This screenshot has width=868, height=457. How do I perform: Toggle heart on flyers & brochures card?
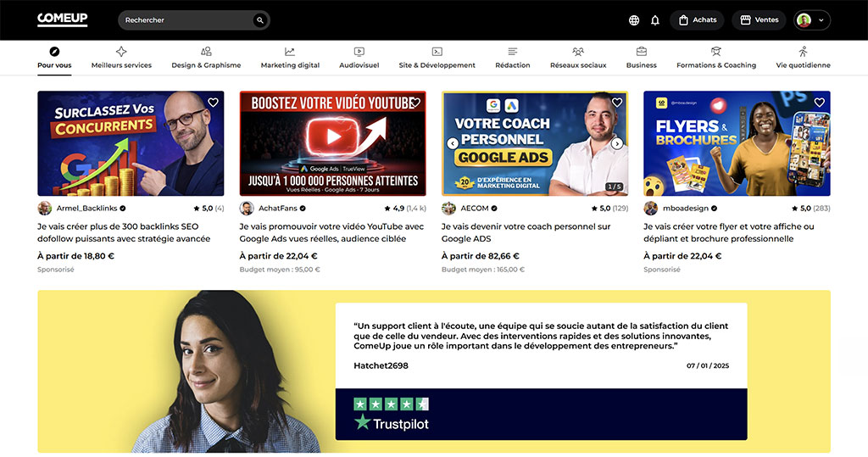[819, 103]
